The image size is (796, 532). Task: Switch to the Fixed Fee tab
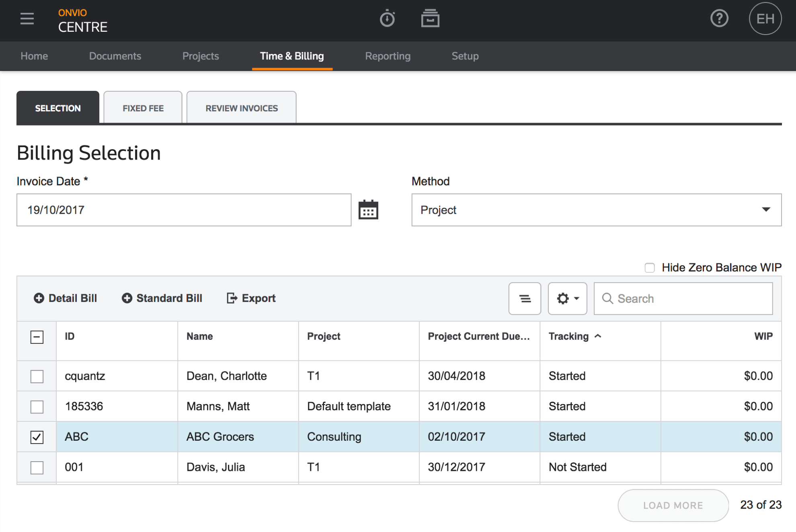[x=143, y=107]
